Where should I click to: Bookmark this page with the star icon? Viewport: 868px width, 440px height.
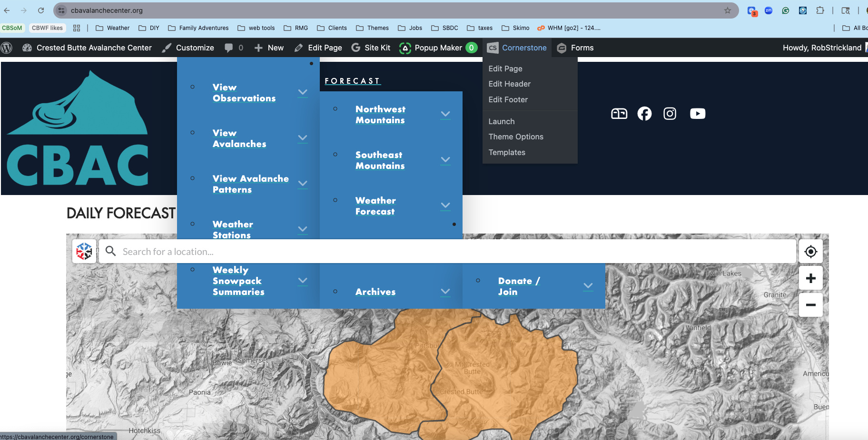[x=727, y=10]
